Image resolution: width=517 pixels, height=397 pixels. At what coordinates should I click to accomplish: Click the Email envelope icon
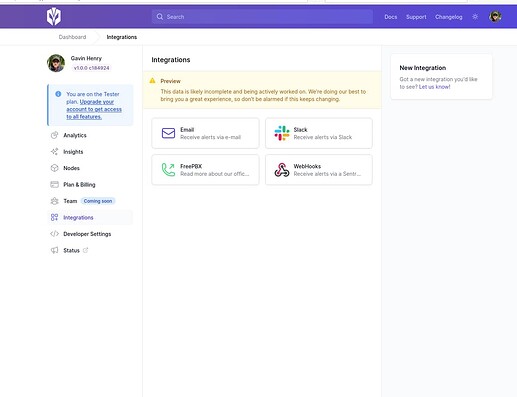click(x=168, y=133)
